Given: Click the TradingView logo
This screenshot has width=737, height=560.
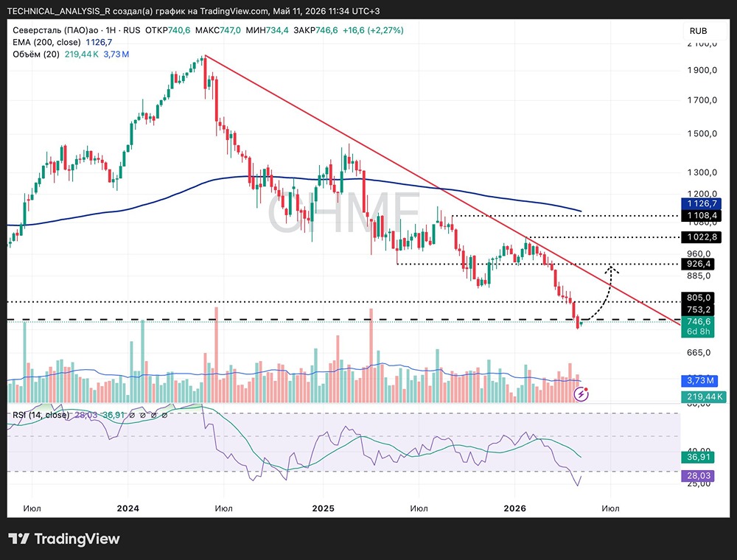Looking at the screenshot, I should (64, 539).
